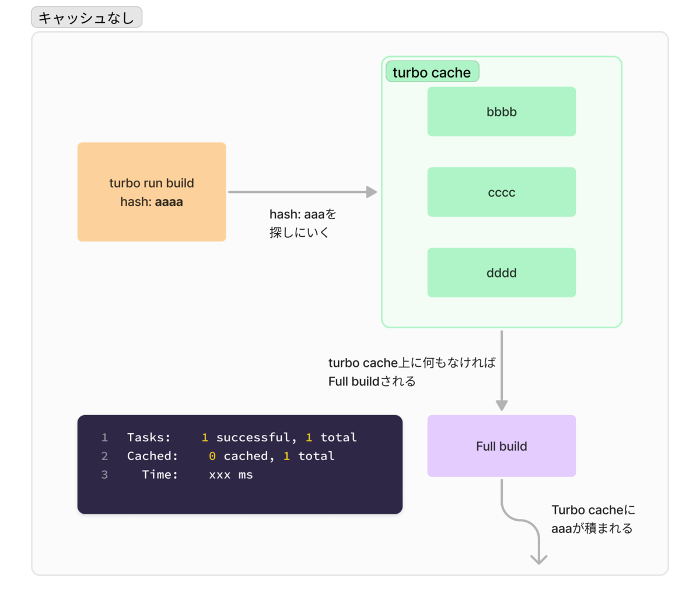
Task: Click the bold hash value aaaa
Action: (x=169, y=202)
